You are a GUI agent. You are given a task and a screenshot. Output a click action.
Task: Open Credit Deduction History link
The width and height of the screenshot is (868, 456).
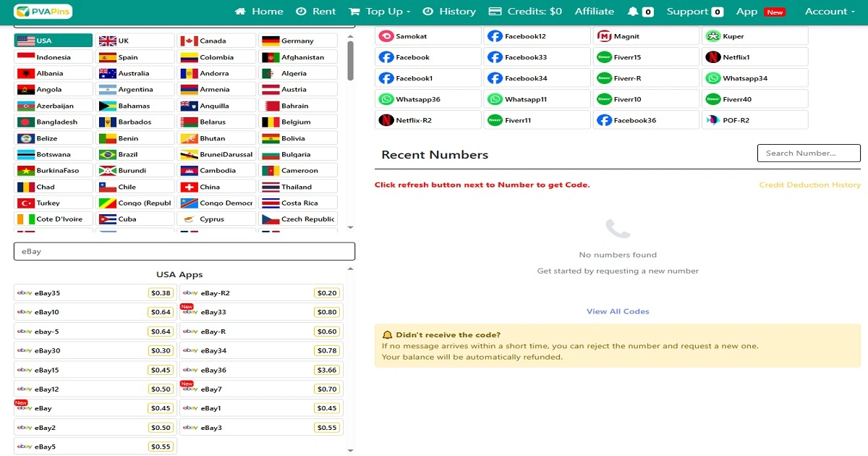pyautogui.click(x=809, y=185)
